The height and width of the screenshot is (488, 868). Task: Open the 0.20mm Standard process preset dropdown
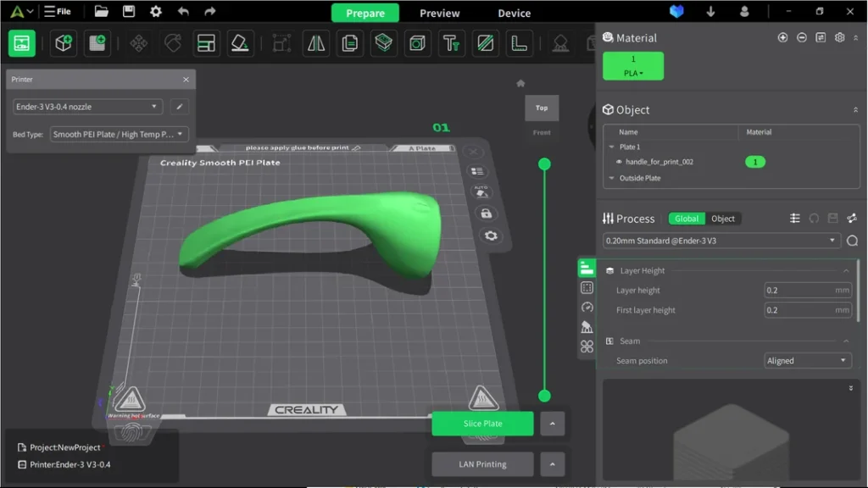click(x=721, y=241)
